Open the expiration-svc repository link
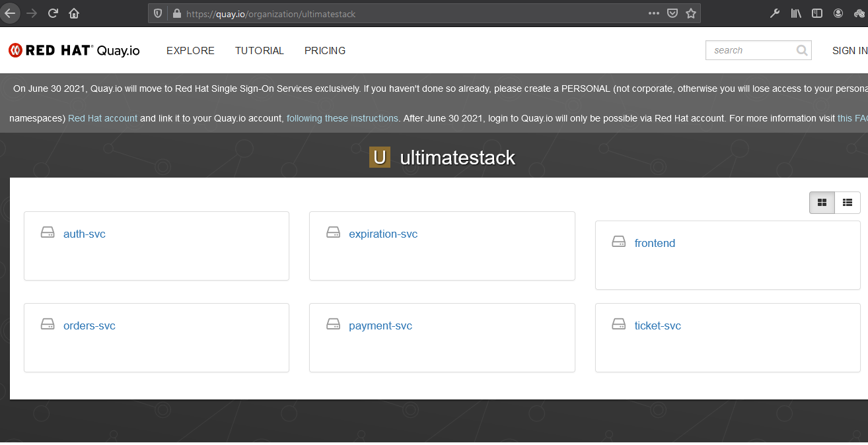 click(383, 234)
